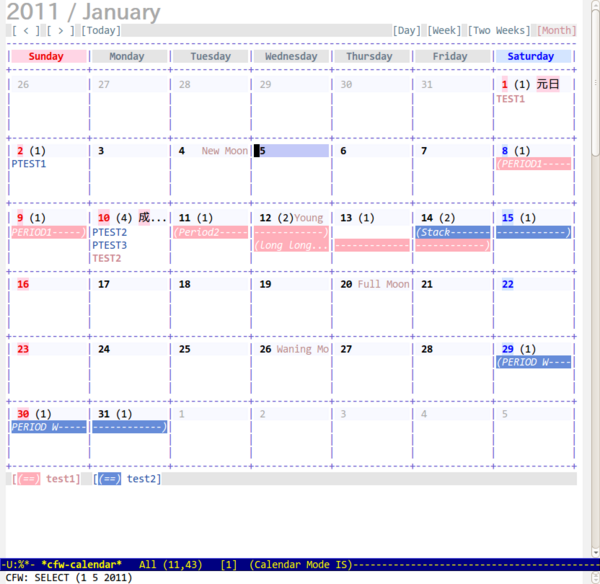Click the PERIOD1 end bar on January 9
The height and width of the screenshot is (584, 600).
[x=49, y=232]
